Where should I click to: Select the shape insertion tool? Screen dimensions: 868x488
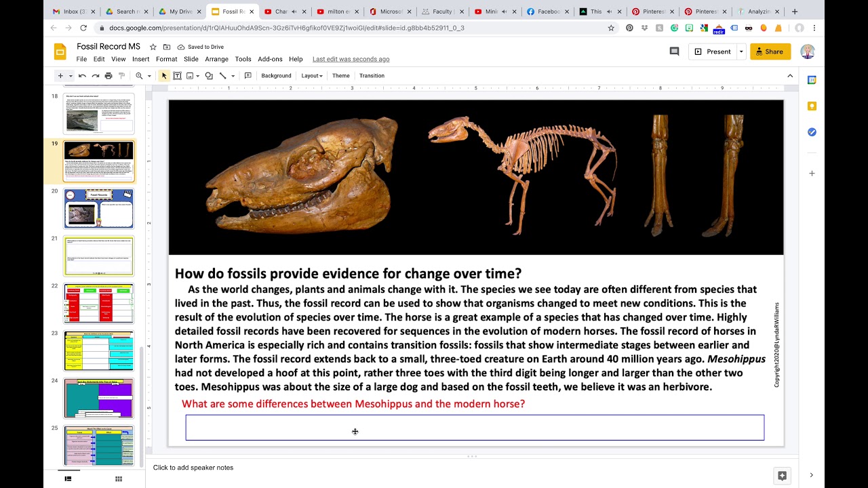point(209,75)
